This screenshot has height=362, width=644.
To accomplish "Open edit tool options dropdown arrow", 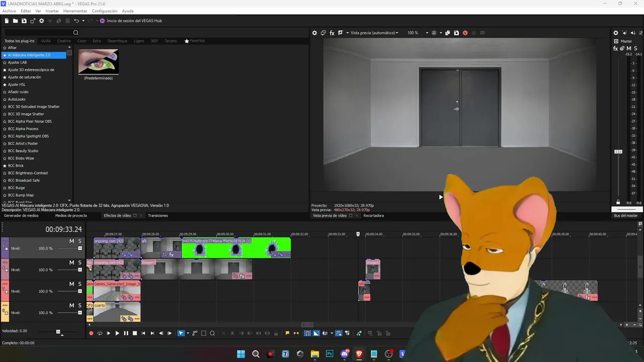I will pyautogui.click(x=188, y=333).
